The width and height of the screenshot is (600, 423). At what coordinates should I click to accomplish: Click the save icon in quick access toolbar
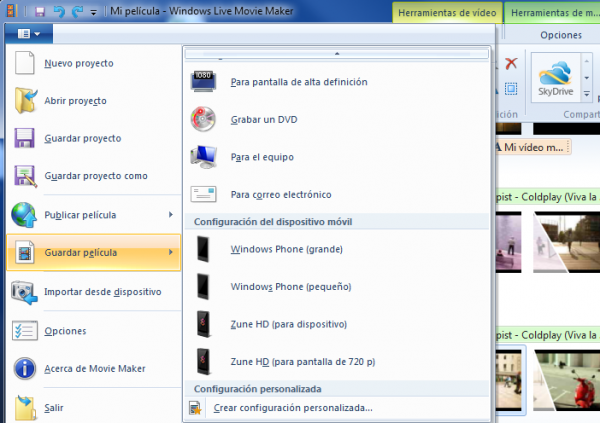pyautogui.click(x=40, y=11)
